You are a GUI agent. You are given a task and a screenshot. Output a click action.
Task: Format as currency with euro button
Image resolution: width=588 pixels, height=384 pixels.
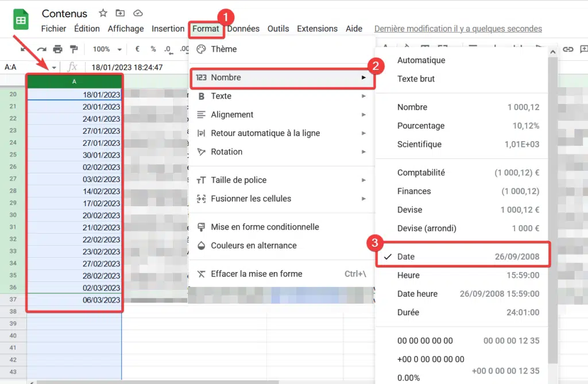[137, 49]
